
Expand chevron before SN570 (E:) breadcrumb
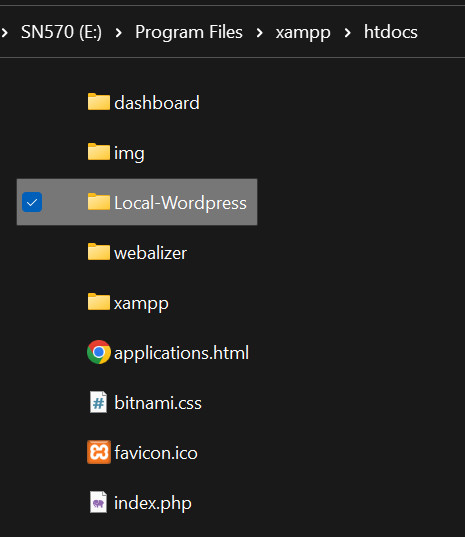click(x=4, y=33)
